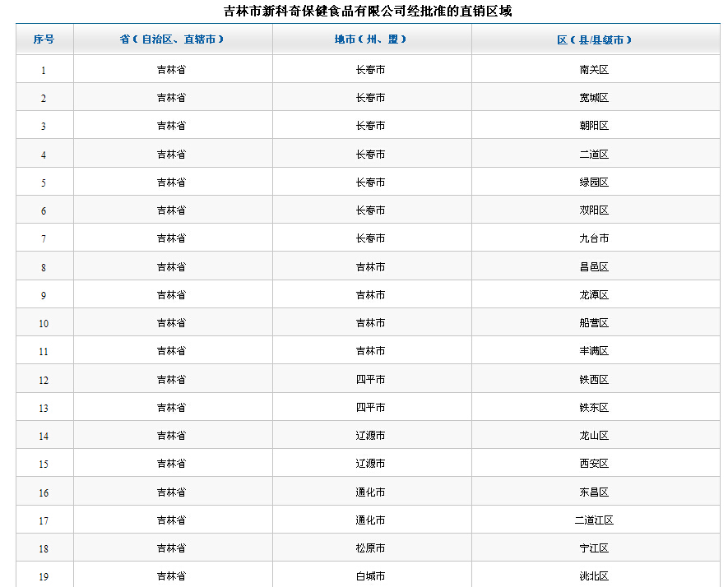Select the 南关区 cell
This screenshot has width=728, height=587.
(x=594, y=70)
